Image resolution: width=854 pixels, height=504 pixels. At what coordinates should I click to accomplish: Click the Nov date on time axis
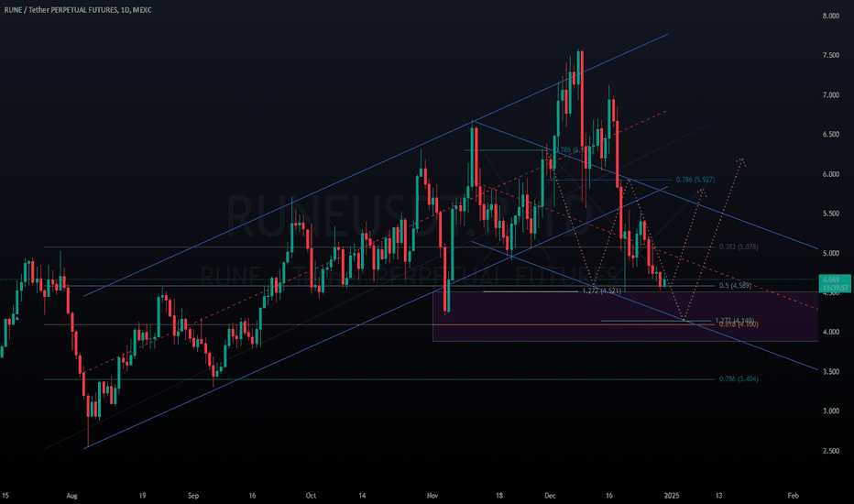[x=432, y=496]
